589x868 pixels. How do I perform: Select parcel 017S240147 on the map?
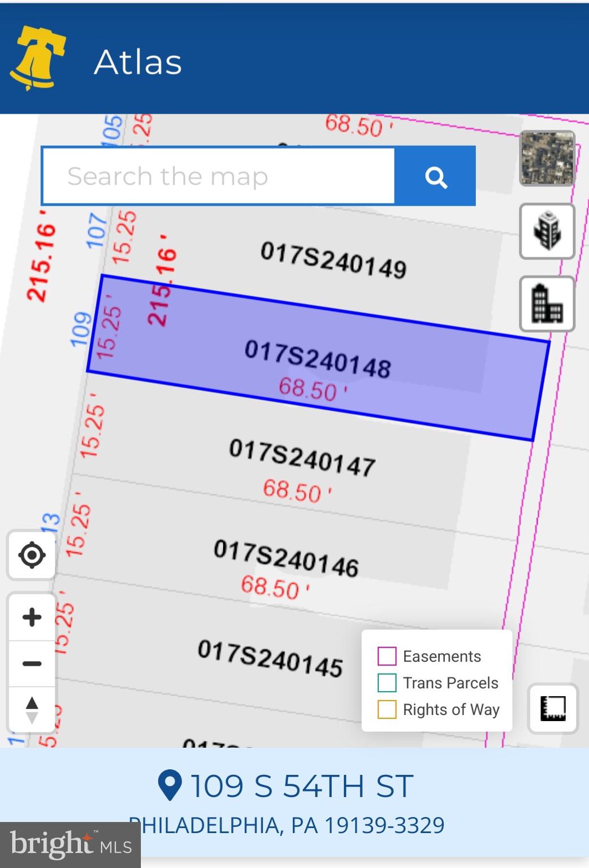click(302, 457)
